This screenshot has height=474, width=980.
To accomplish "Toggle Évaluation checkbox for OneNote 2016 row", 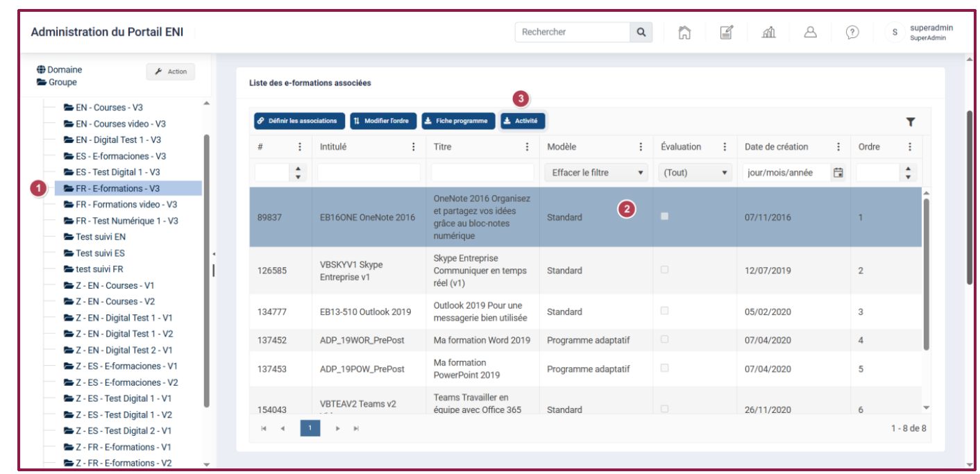I will [664, 217].
